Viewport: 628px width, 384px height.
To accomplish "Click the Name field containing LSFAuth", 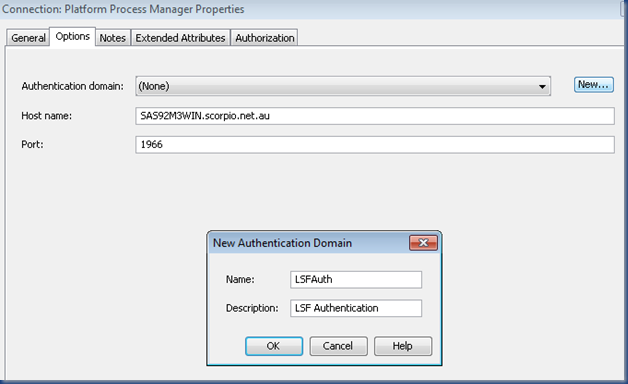I will pos(356,279).
